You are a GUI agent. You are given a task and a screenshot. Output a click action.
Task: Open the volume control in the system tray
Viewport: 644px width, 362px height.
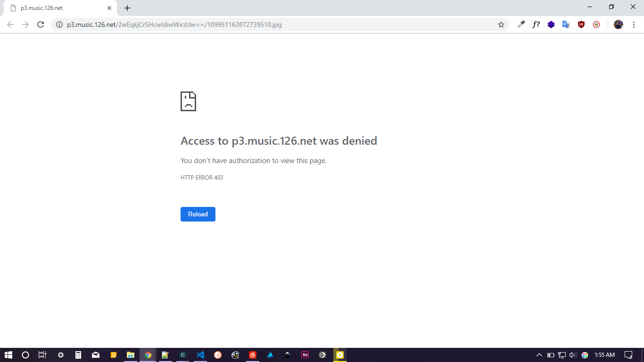point(573,355)
